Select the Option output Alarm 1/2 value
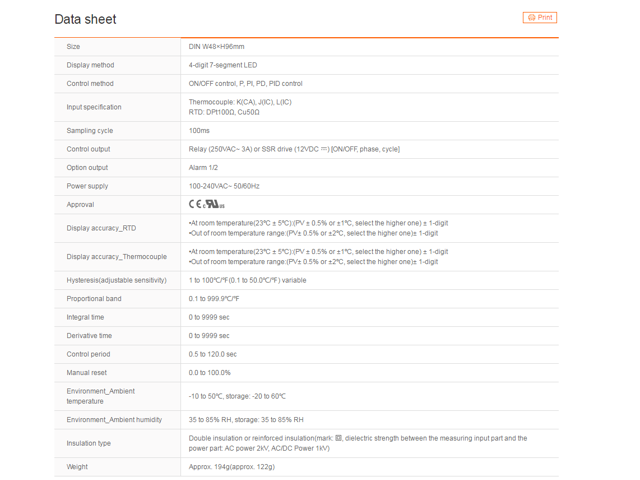Viewport: 640px width, 480px height. click(x=204, y=168)
